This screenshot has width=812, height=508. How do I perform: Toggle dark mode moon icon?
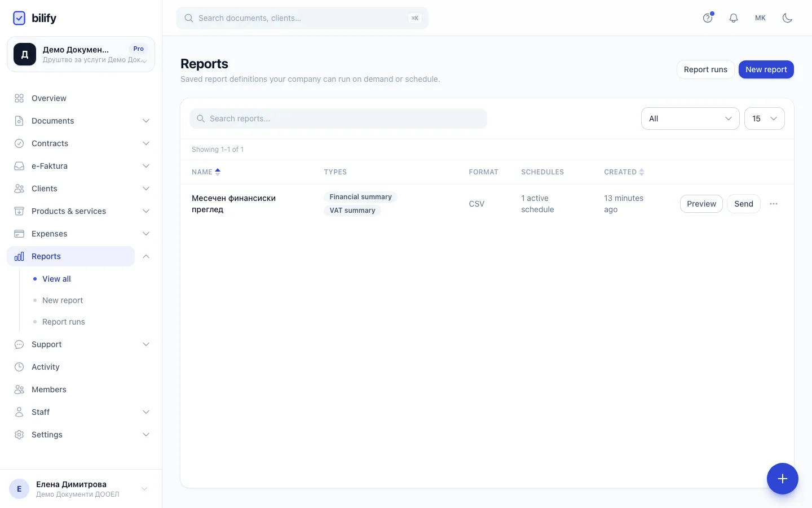(788, 18)
